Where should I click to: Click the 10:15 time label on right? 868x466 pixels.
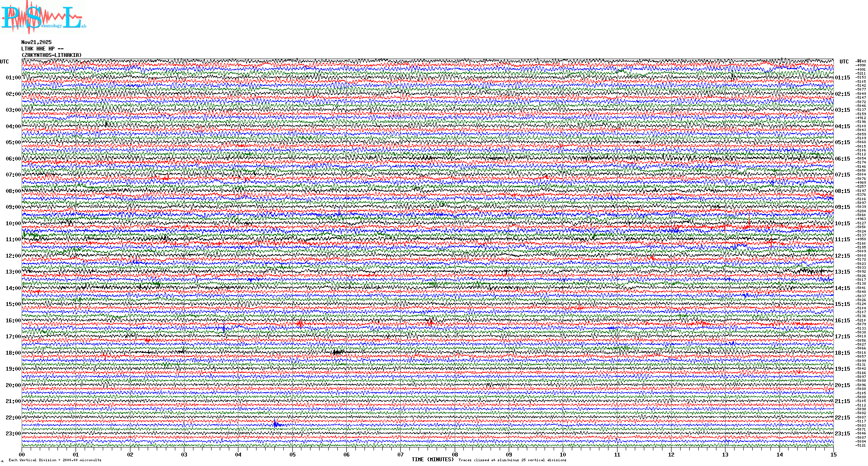842,224
